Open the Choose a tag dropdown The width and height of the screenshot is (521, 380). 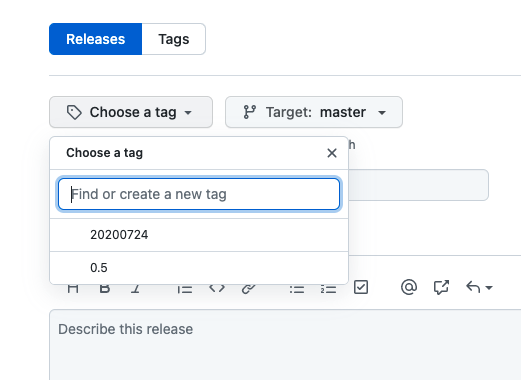tap(131, 112)
